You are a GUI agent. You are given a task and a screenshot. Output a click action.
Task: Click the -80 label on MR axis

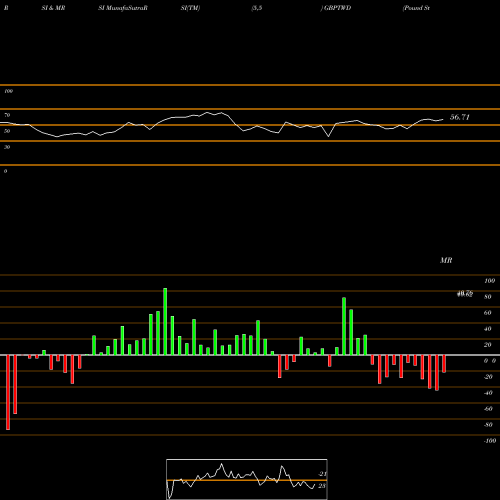pos(488,425)
